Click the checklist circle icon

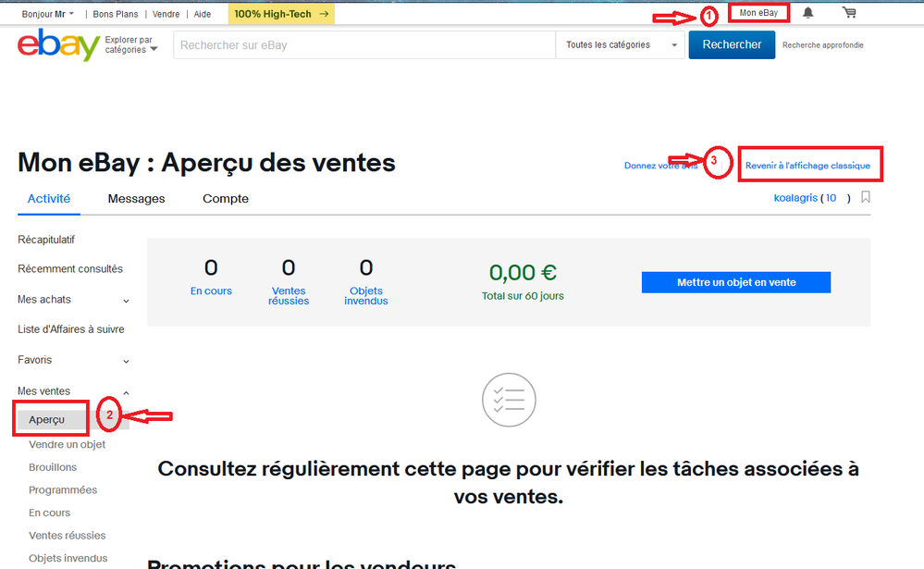[509, 400]
